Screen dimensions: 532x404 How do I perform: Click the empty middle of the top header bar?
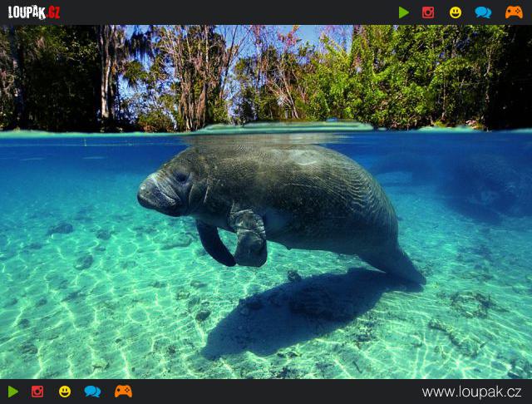click(x=233, y=12)
